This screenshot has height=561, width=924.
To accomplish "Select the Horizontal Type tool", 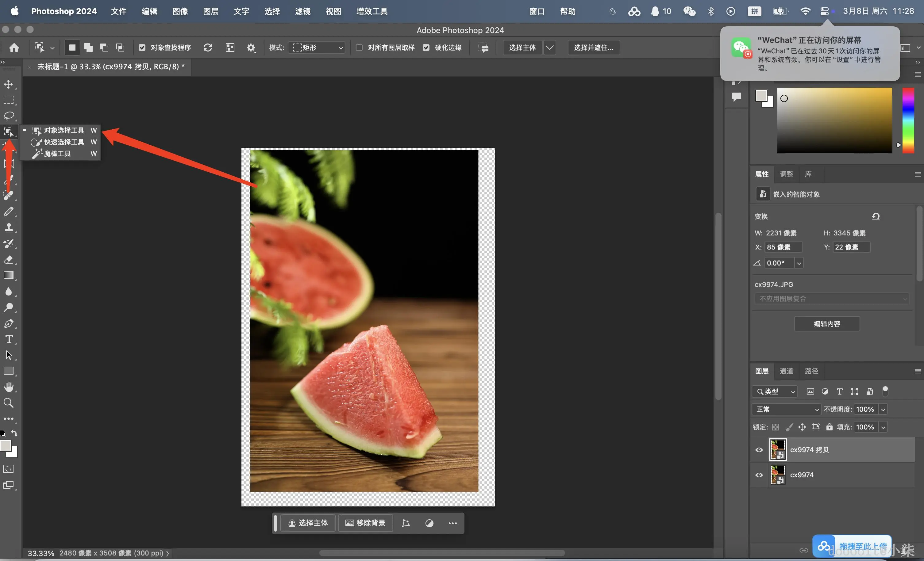I will point(9,339).
